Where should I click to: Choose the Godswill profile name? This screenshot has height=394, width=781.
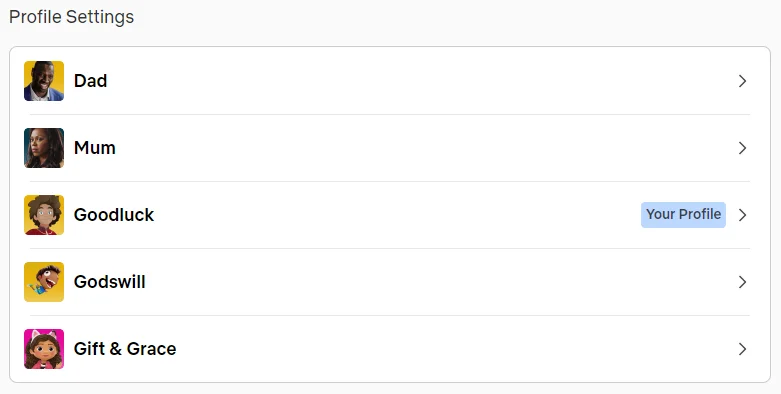(x=110, y=282)
